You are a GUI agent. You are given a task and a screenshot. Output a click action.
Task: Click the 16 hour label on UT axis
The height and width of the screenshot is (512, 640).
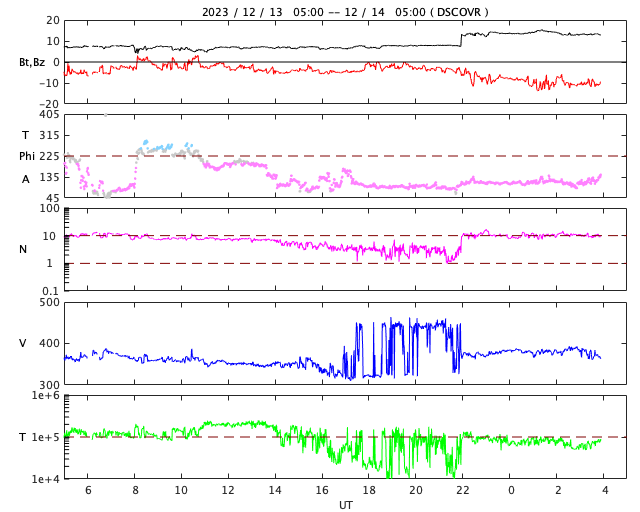point(322,490)
